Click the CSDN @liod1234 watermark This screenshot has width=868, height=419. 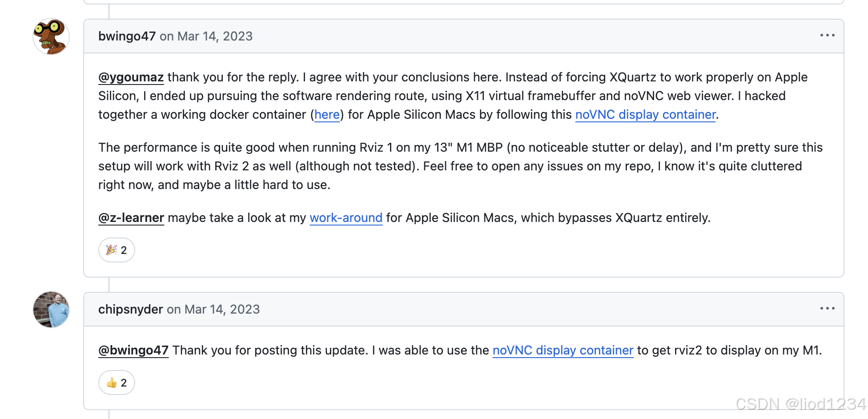point(801,404)
